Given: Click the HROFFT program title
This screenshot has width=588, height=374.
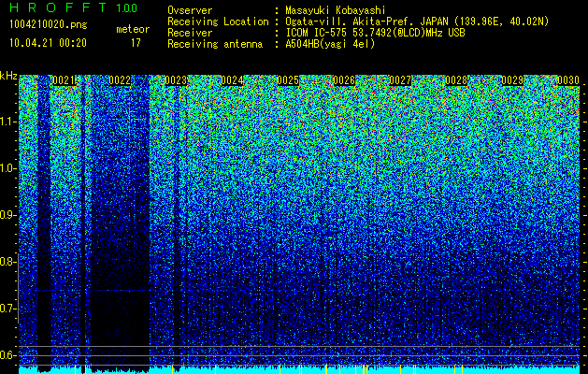Looking at the screenshot, I should click(59, 7).
